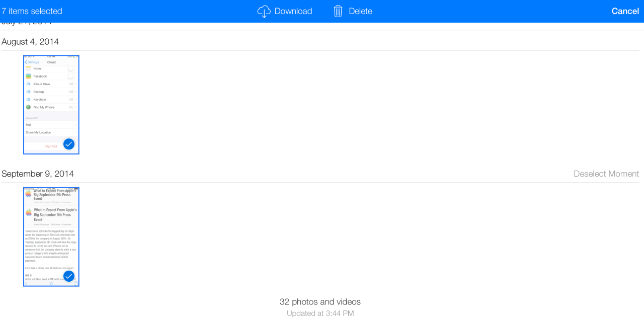644x323 pixels.
Task: Open the iCloud settings screenshot thumbnail
Action: coord(51,105)
